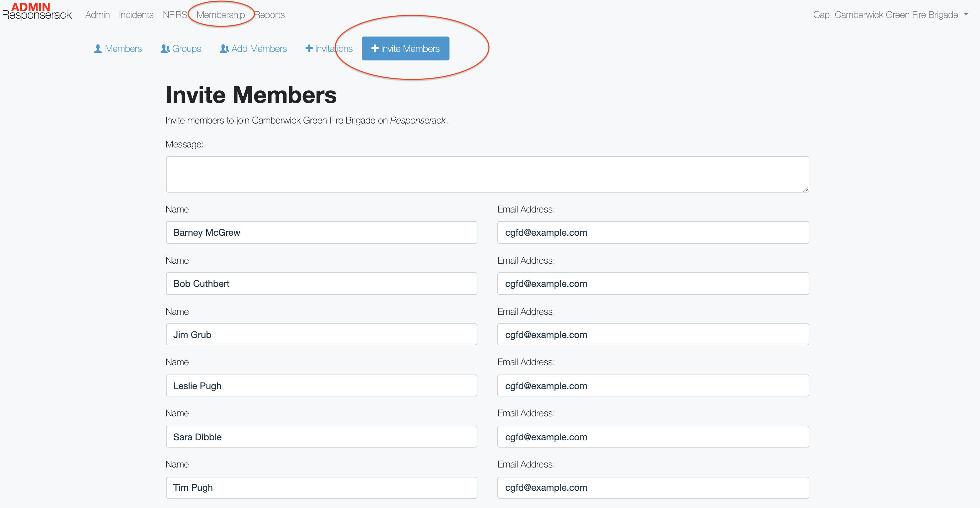Click the Groups people icon
The image size is (980, 508).
point(165,49)
